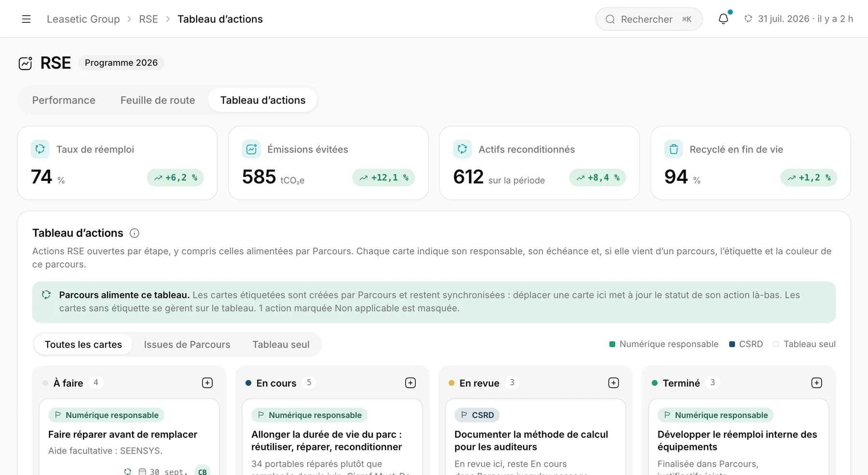Click the flag icon on the CSRD tag
This screenshot has height=475, width=868.
tap(464, 415)
